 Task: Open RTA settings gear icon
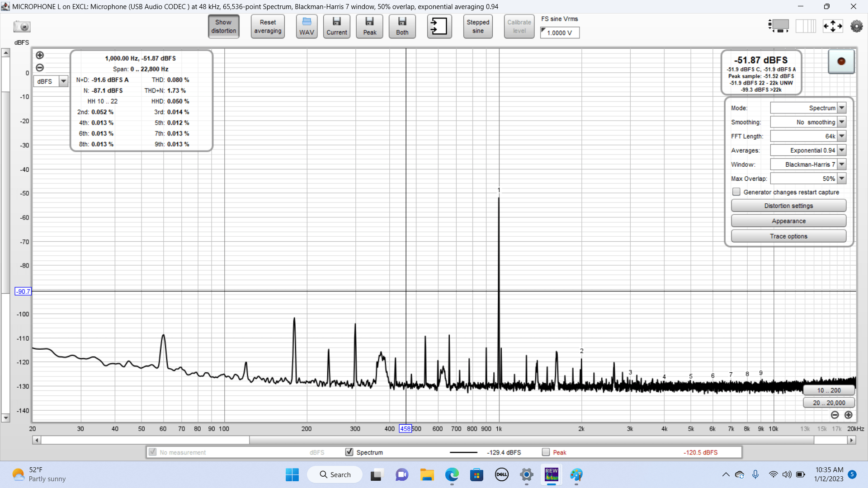tap(856, 26)
